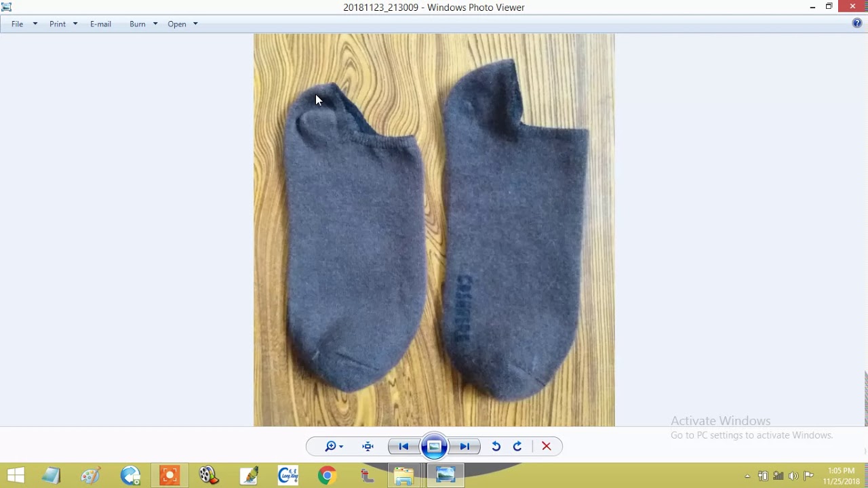
Task: Open the film reel movie app in taskbar
Action: [x=209, y=475]
